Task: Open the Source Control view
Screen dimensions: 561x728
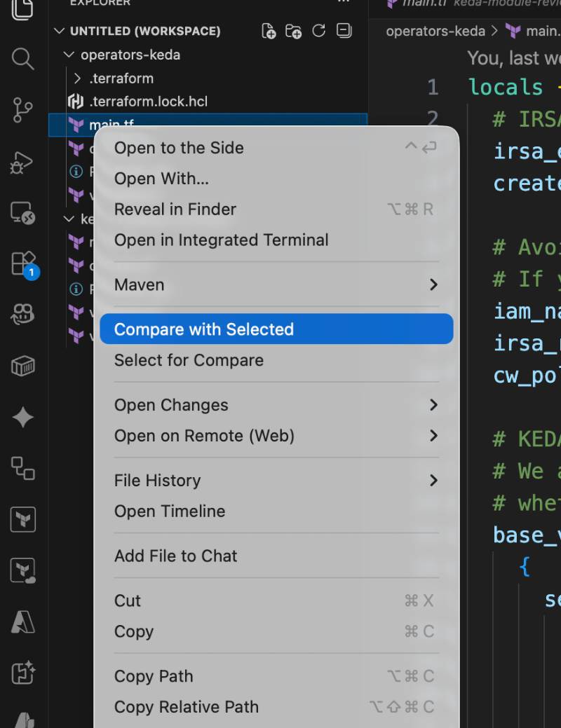Action: click(22, 111)
